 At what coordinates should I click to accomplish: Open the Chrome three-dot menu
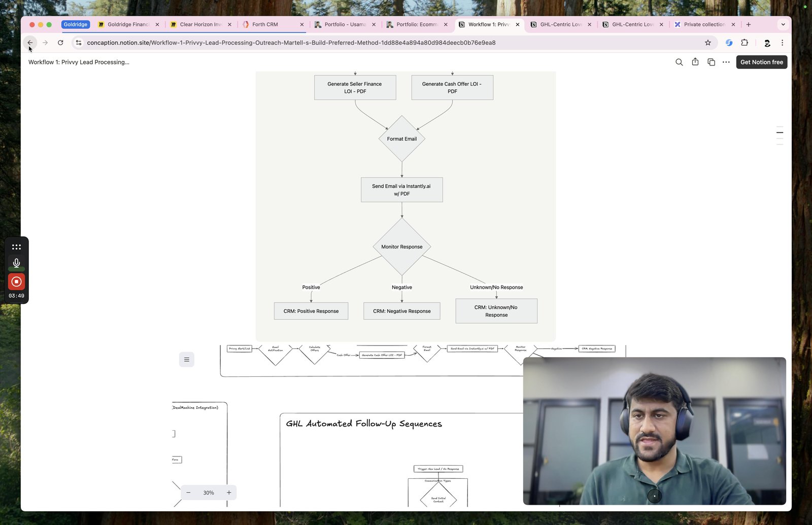coord(782,43)
